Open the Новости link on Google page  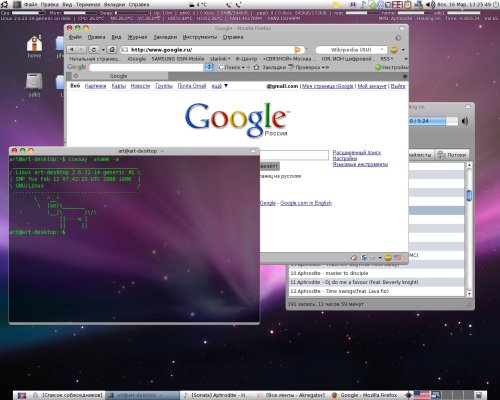pos(140,86)
